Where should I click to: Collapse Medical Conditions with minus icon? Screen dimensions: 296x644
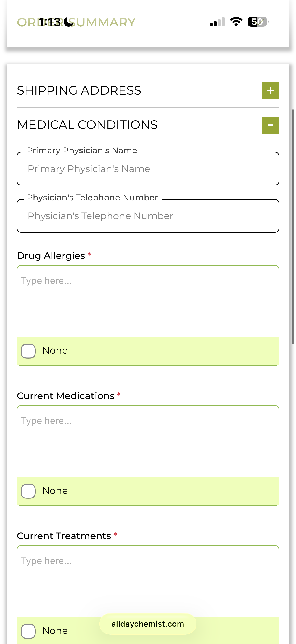point(270,125)
